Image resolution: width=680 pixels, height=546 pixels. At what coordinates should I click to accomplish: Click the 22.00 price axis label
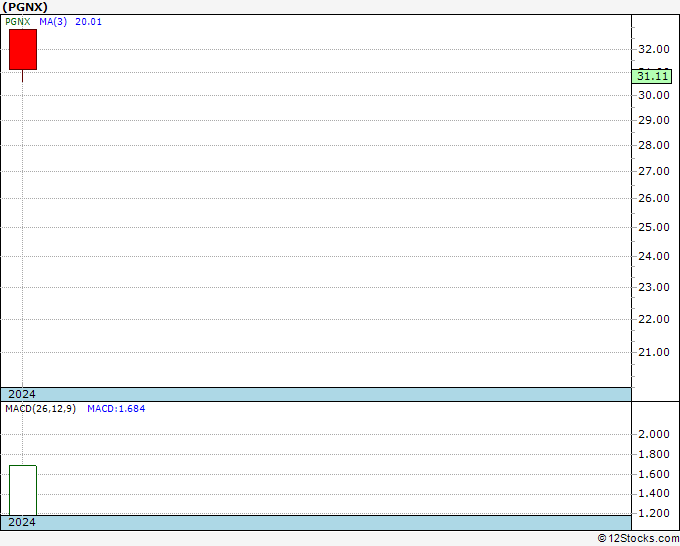[654, 319]
